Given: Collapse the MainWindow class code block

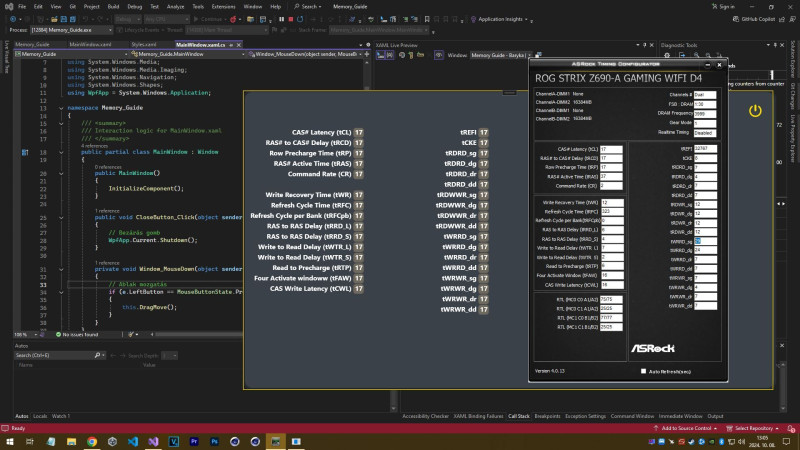Looking at the screenshot, I should pos(61,152).
